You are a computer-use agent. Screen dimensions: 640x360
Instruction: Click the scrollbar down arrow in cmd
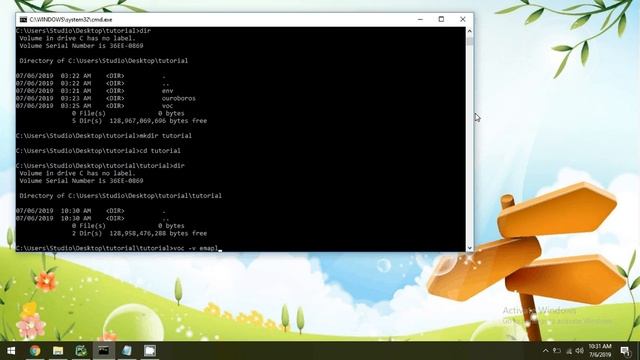(x=469, y=248)
